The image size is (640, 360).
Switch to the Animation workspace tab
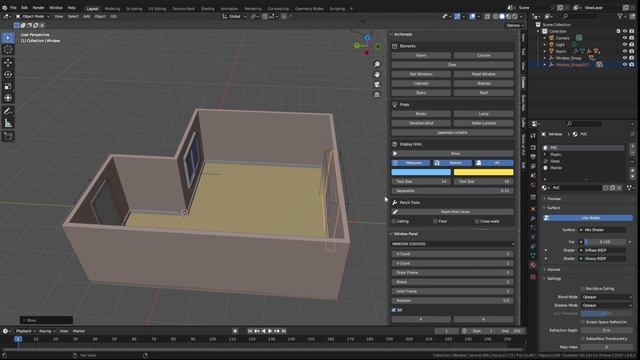point(229,9)
